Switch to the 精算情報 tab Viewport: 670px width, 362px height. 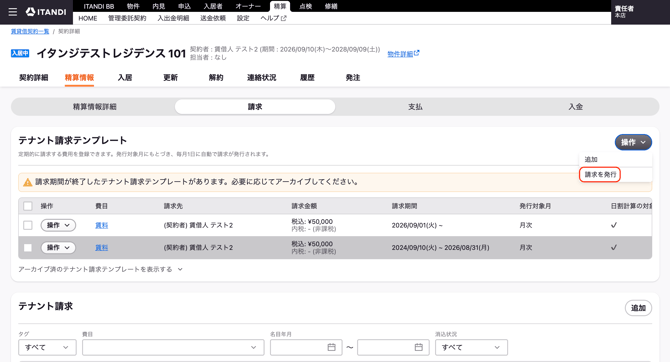[79, 78]
